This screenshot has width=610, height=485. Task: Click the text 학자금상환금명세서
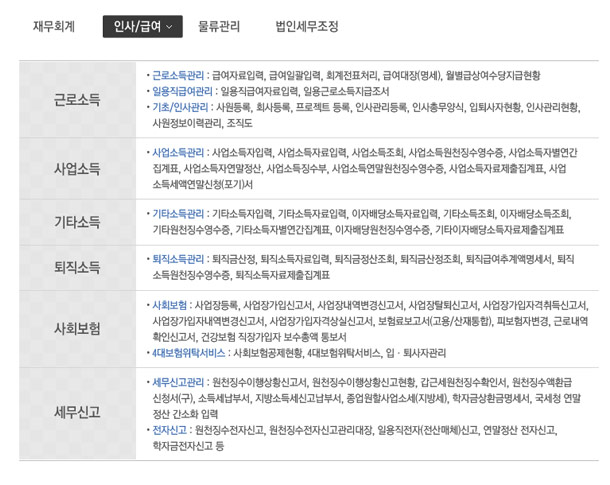pos(491,399)
